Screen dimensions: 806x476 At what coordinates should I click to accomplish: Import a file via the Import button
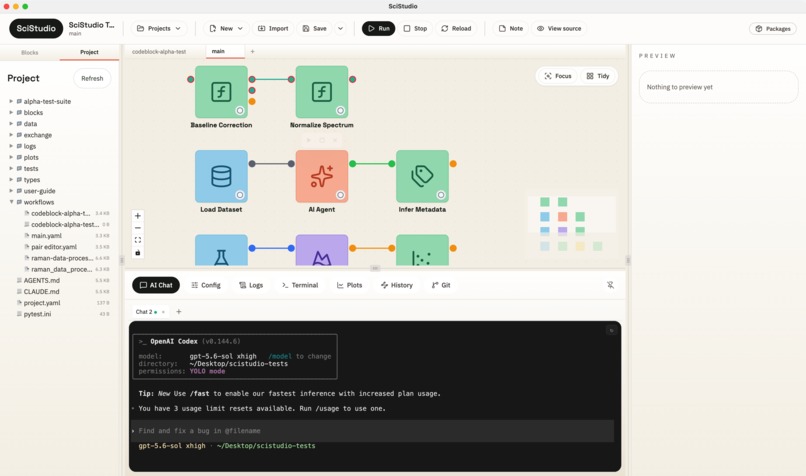tap(273, 28)
